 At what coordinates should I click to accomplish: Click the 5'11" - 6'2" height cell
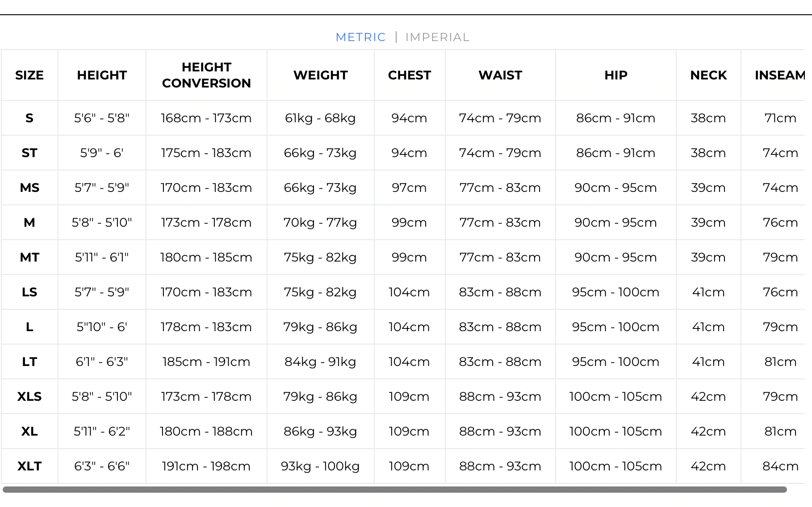(x=102, y=432)
